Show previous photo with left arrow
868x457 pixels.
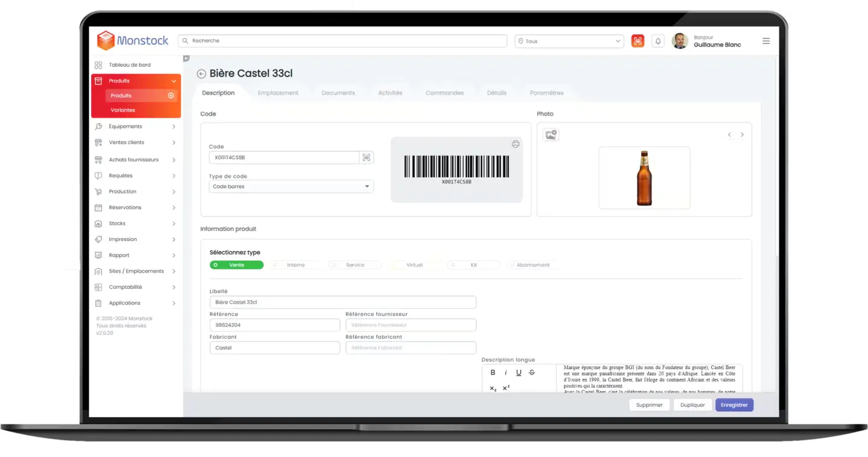(x=729, y=135)
